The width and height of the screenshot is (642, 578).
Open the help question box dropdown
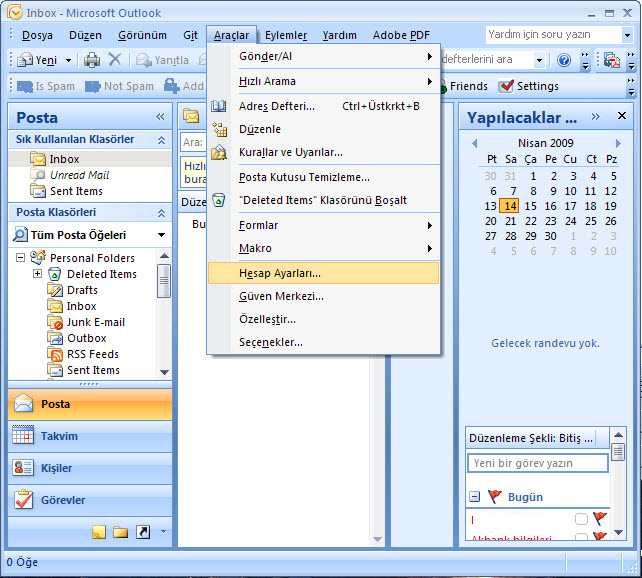[627, 35]
